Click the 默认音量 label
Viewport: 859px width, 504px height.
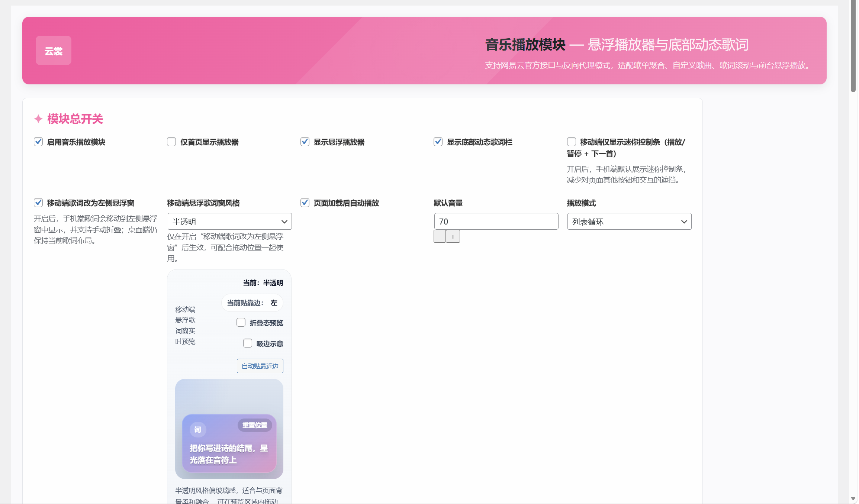tap(448, 203)
